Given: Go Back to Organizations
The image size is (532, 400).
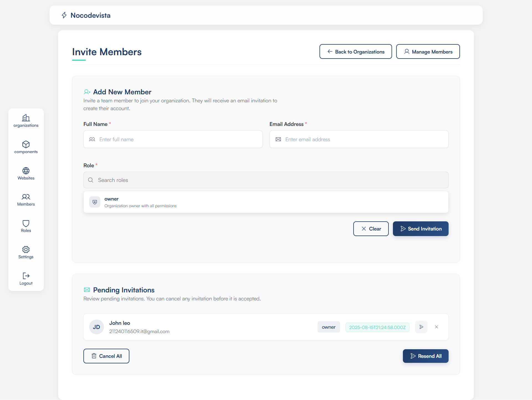Looking at the screenshot, I should click(355, 52).
